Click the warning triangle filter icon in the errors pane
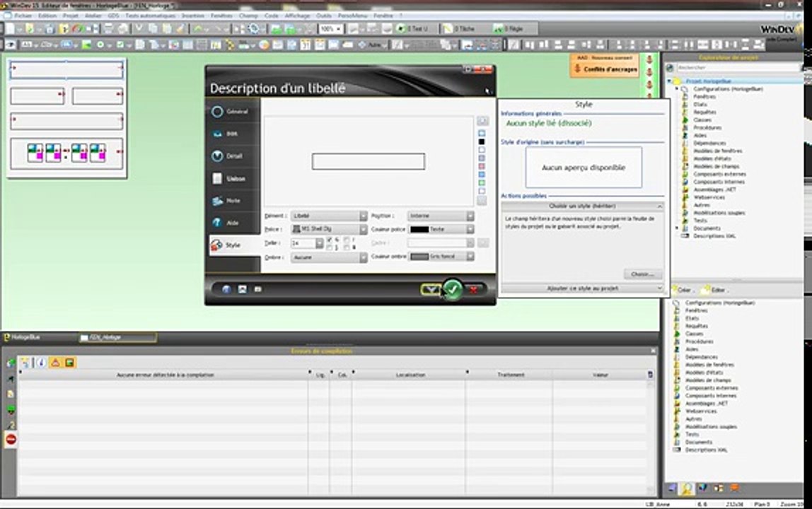The image size is (812, 509). pos(55,363)
